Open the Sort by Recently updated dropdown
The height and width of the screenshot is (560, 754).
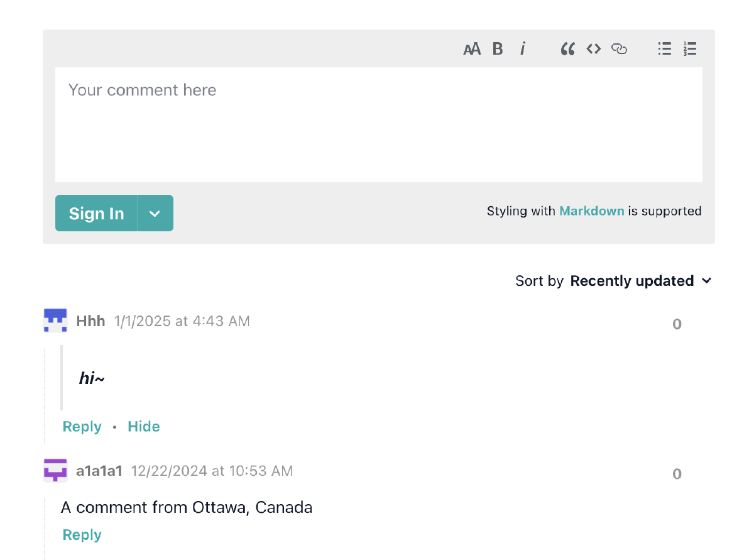(641, 281)
